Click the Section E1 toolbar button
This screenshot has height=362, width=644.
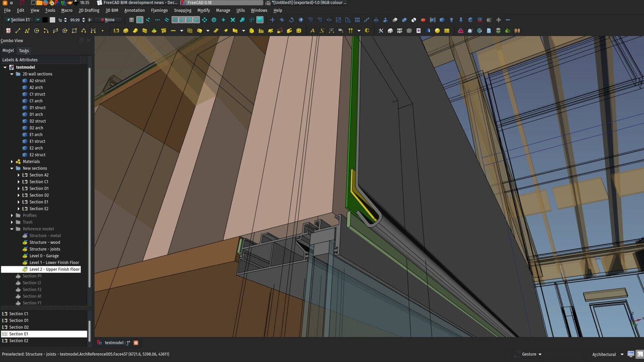coord(18,20)
